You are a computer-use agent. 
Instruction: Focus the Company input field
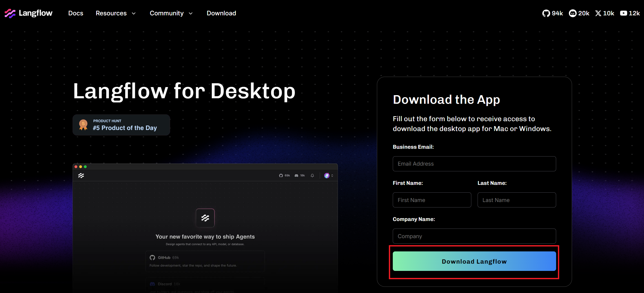[474, 236]
